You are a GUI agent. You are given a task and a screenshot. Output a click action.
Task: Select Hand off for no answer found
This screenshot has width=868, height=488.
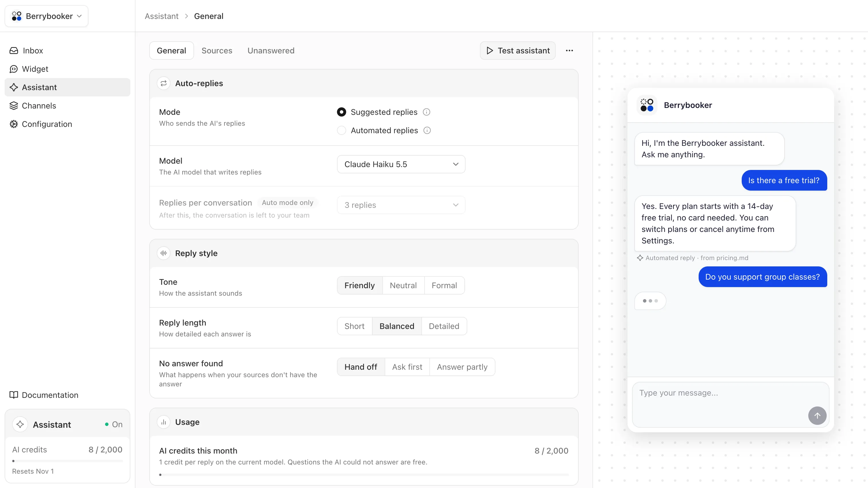(361, 367)
